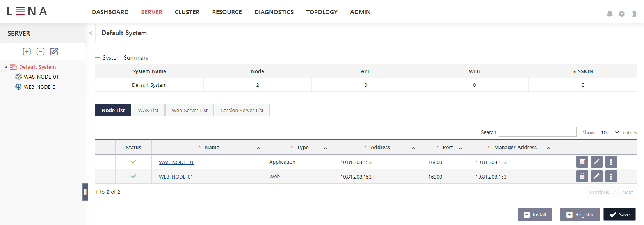Open DASHBOARD menu

pyautogui.click(x=110, y=12)
